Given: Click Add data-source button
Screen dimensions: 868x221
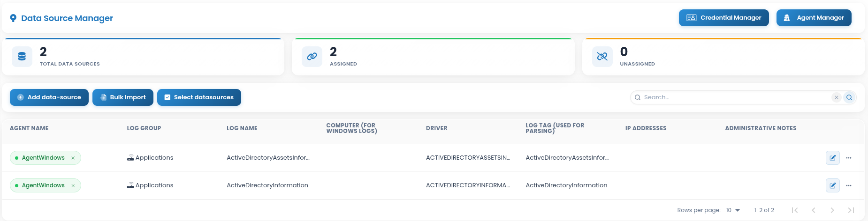Looking at the screenshot, I should coord(49,97).
